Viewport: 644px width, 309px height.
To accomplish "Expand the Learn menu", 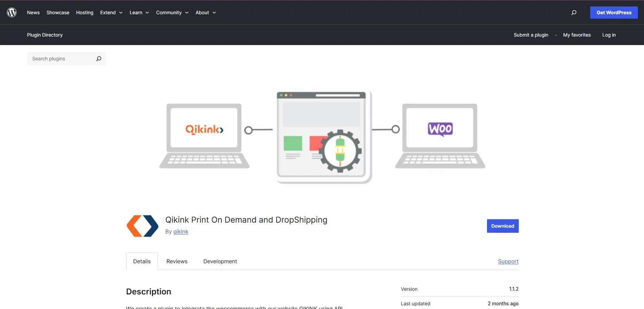I will pyautogui.click(x=139, y=13).
